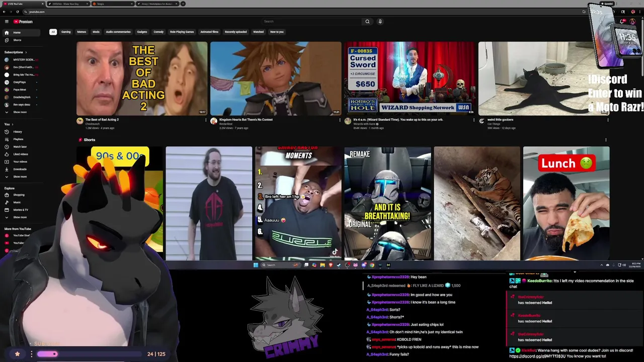Select the Recently uploaded filter chip
This screenshot has height=362, width=644.
coord(235,32)
